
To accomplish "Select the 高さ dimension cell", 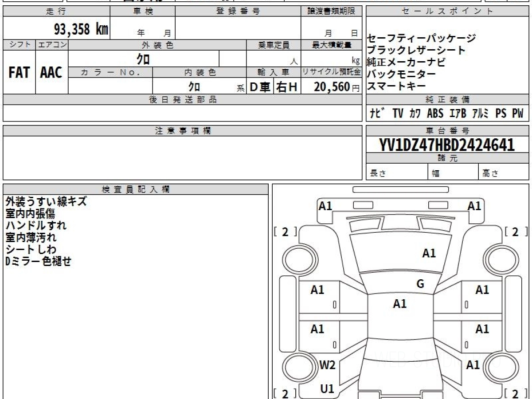I will pyautogui.click(x=504, y=172).
